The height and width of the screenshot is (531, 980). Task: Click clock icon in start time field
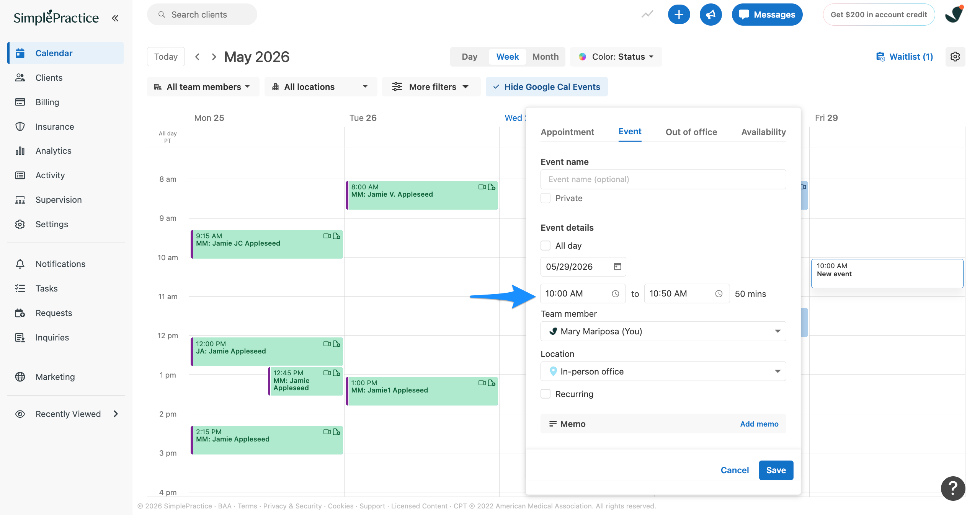click(615, 294)
